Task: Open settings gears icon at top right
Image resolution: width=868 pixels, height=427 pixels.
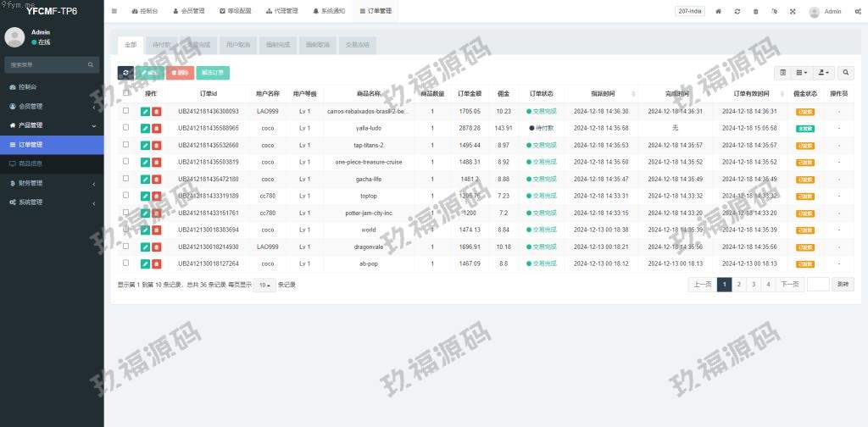Action: 857,12
